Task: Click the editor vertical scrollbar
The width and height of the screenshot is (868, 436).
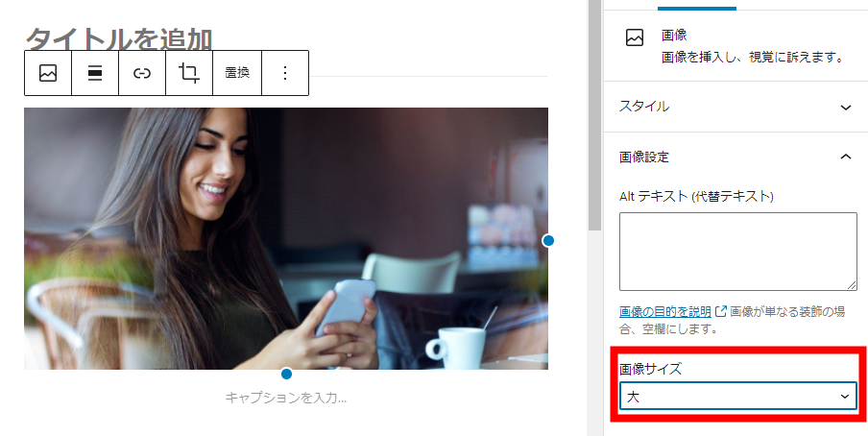Action: 594,115
